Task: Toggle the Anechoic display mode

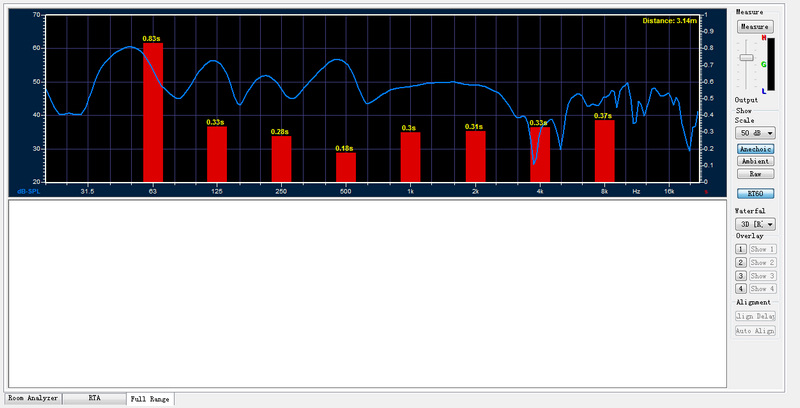Action: point(755,149)
